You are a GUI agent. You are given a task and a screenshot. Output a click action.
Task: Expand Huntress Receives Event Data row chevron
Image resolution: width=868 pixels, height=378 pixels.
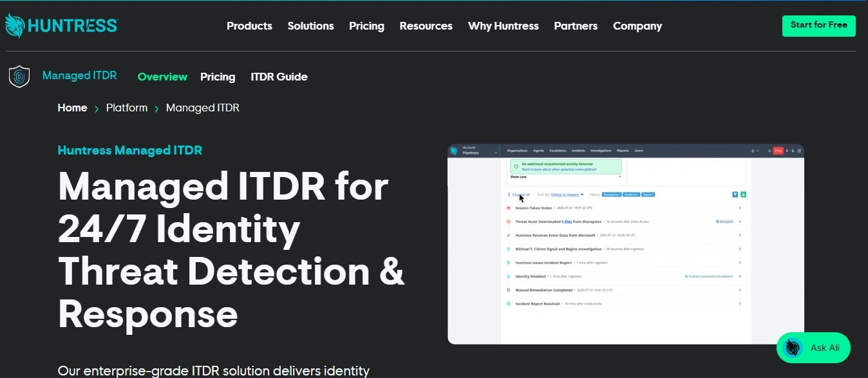coord(740,236)
